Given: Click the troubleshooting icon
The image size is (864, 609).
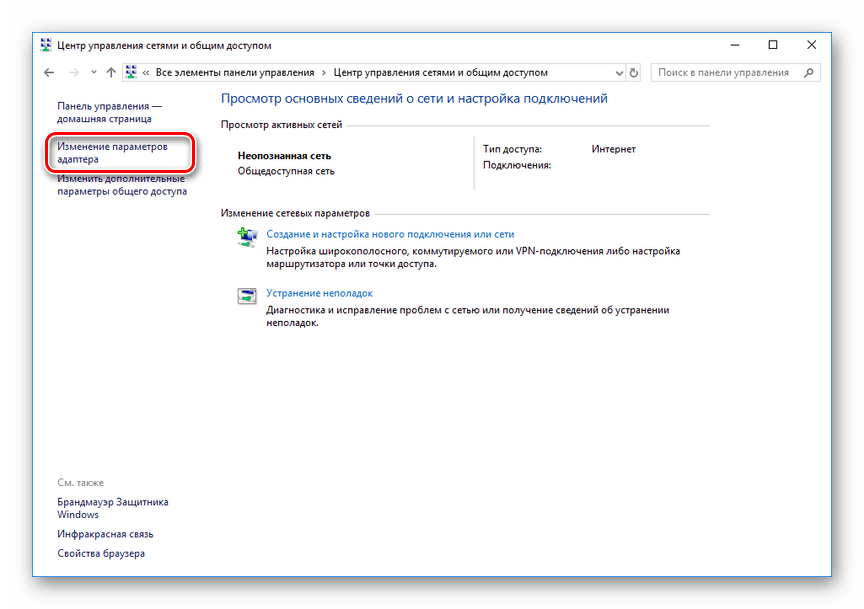Looking at the screenshot, I should (246, 296).
